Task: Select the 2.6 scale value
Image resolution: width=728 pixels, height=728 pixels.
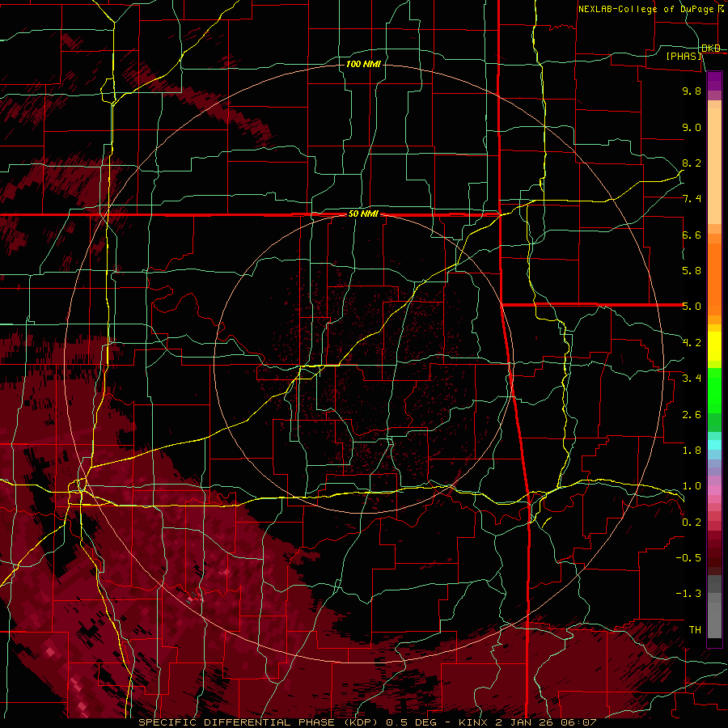Action: (x=692, y=415)
